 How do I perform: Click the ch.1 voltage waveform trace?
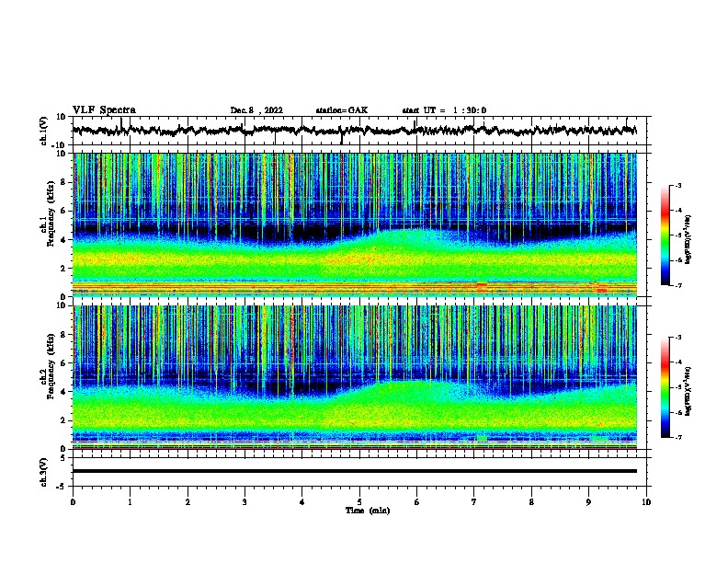click(355, 131)
